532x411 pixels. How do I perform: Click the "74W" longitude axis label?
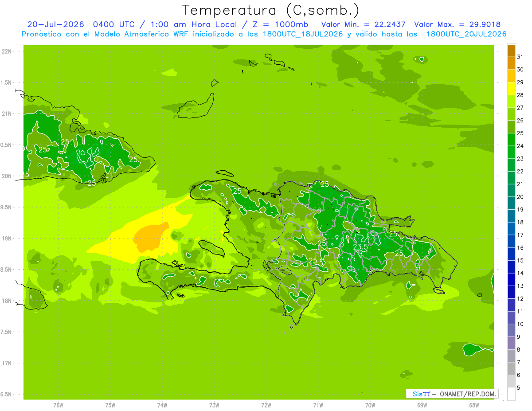(x=162, y=405)
